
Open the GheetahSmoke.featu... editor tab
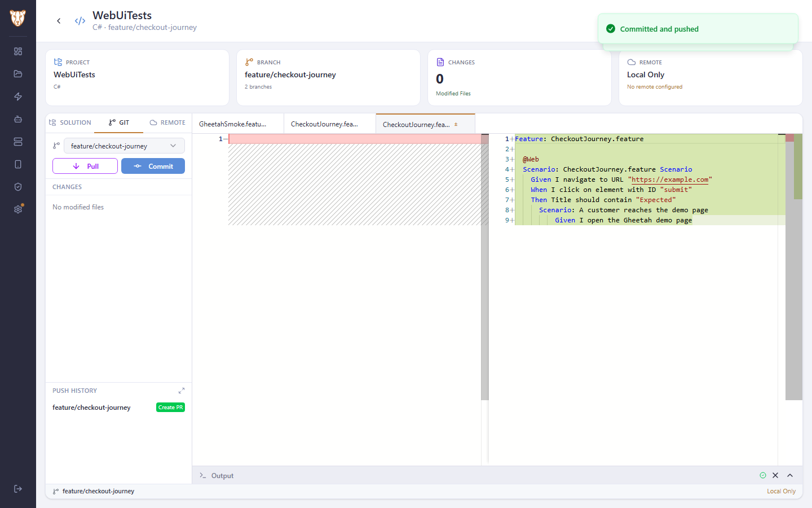click(238, 124)
